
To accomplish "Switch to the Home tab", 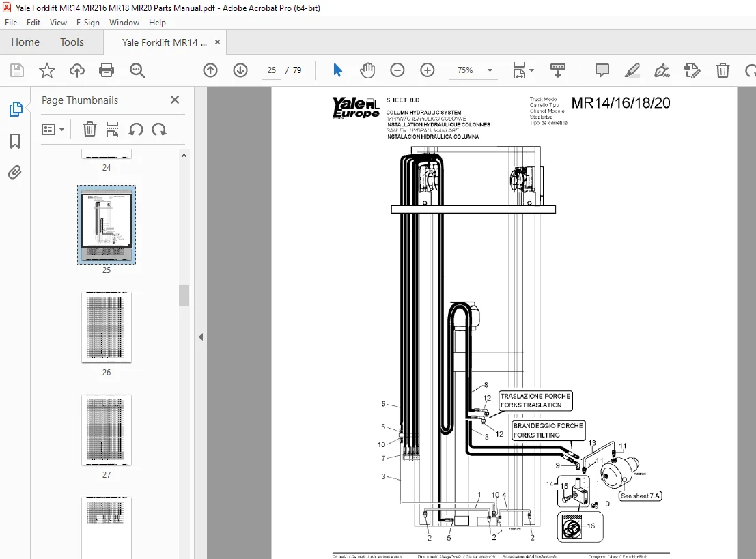I will 25,42.
